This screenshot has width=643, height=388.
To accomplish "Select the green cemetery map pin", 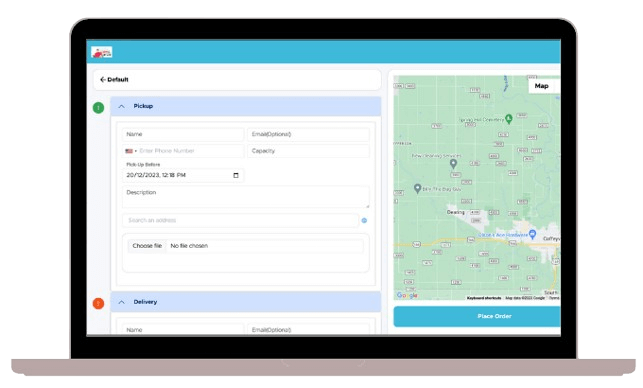I will tap(509, 119).
